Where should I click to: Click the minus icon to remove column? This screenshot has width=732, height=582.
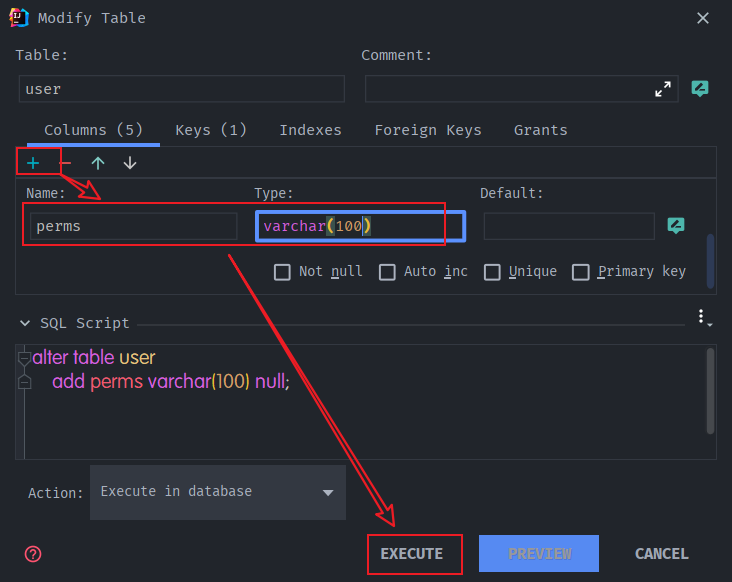[x=66, y=163]
